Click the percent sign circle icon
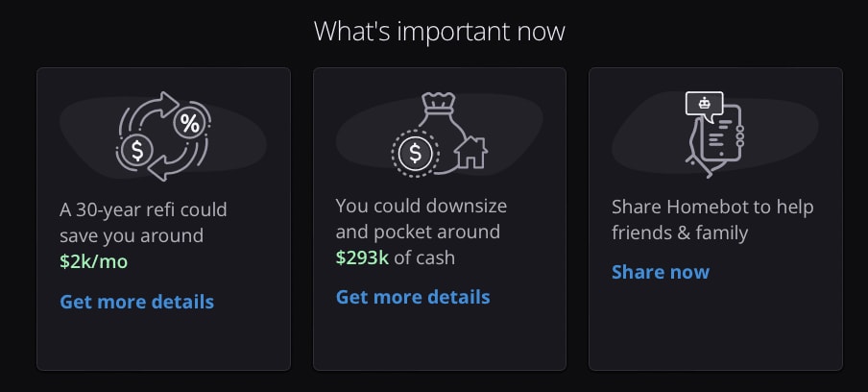The height and width of the screenshot is (392, 868). pos(190,124)
